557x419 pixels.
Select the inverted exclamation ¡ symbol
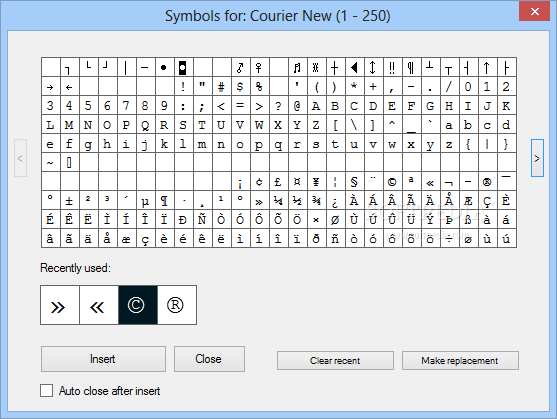240,182
